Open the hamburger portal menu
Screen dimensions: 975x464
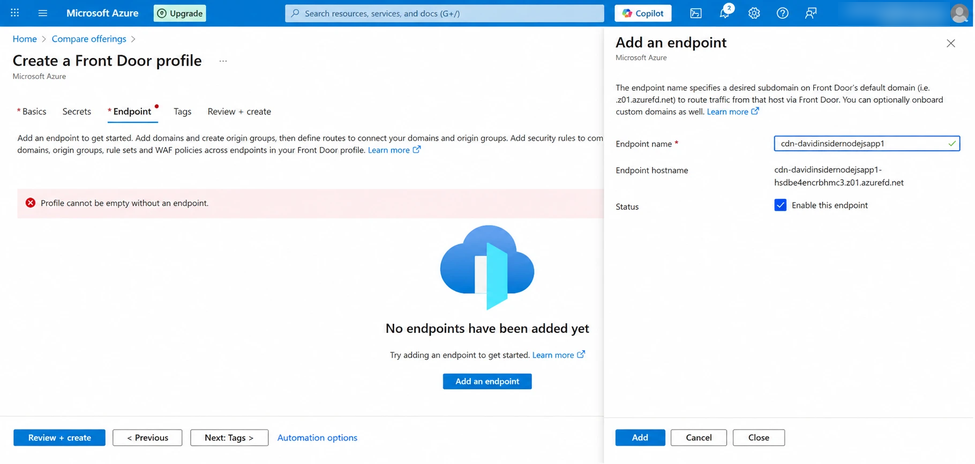pyautogui.click(x=43, y=13)
